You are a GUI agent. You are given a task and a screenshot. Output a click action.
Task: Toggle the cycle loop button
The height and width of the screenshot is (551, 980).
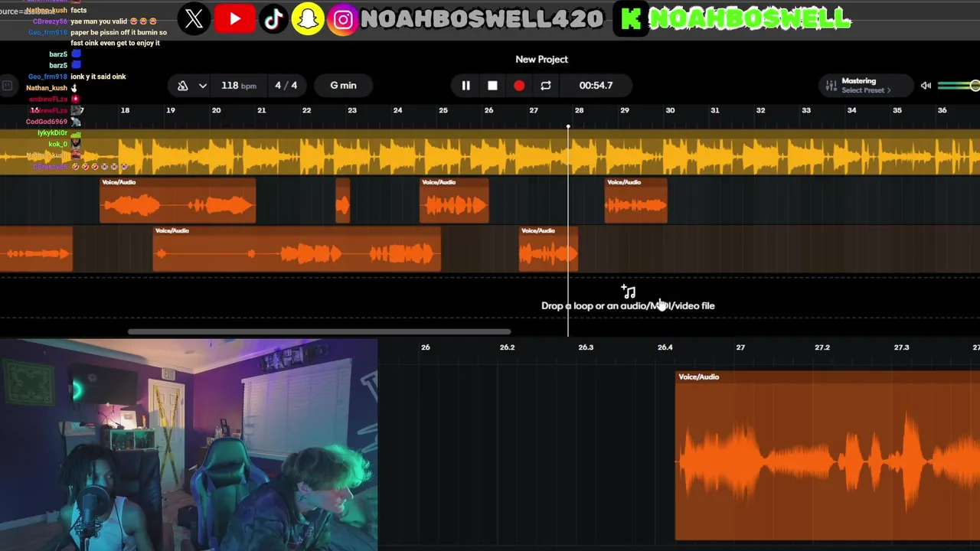[x=546, y=86]
